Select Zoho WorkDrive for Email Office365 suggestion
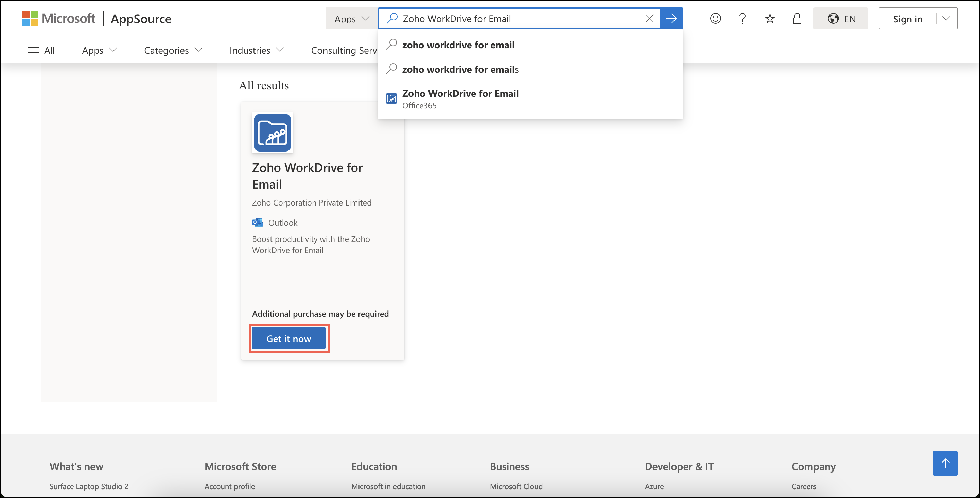This screenshot has width=980, height=498. (x=460, y=99)
